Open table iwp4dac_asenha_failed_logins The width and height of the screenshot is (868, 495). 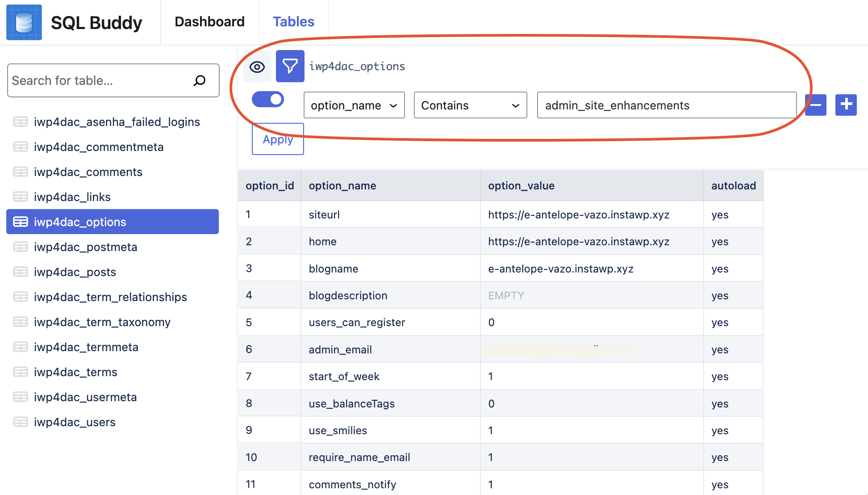[113, 122]
